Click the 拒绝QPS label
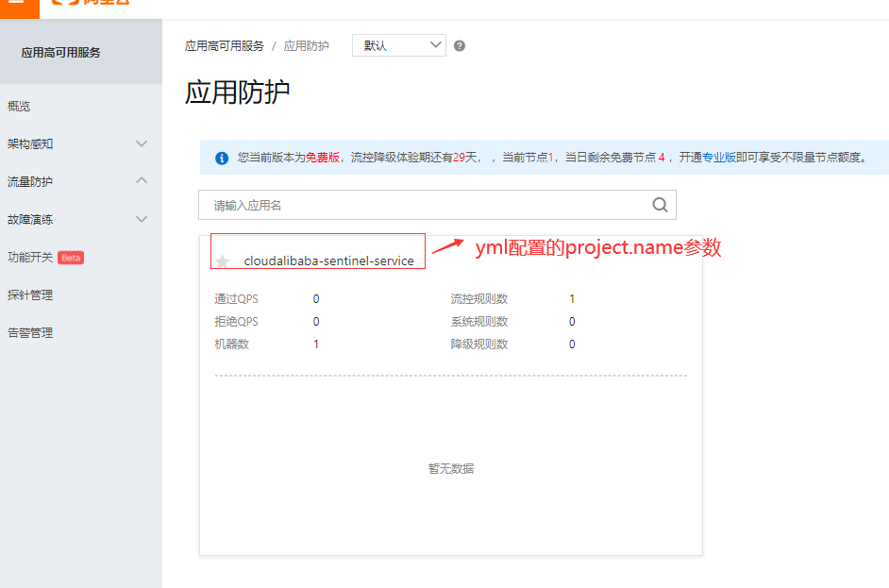 pyautogui.click(x=237, y=322)
